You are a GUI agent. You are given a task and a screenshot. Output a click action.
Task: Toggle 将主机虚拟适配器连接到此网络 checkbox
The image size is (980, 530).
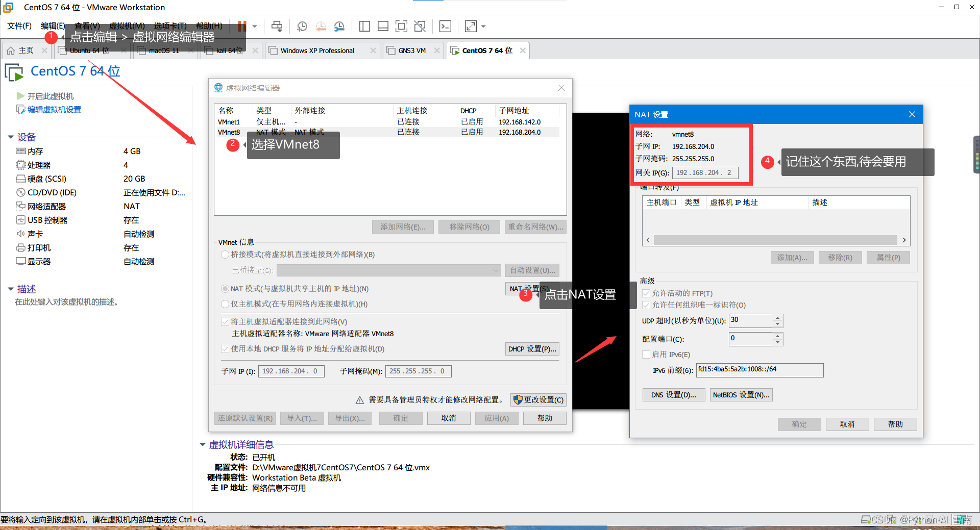click(x=225, y=322)
